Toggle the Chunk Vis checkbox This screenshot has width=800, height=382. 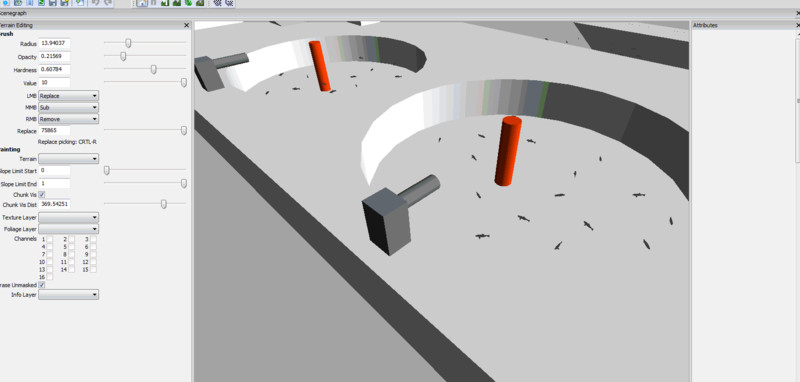click(x=42, y=195)
